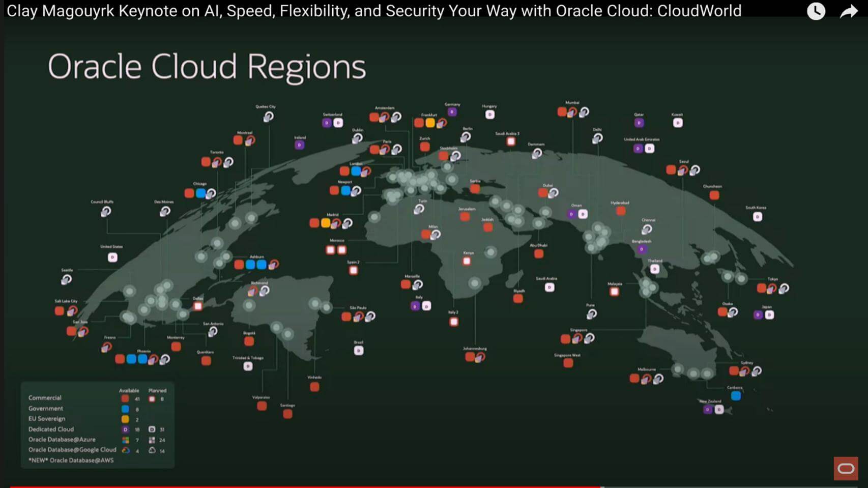Click the Watch Later clock icon

click(816, 11)
